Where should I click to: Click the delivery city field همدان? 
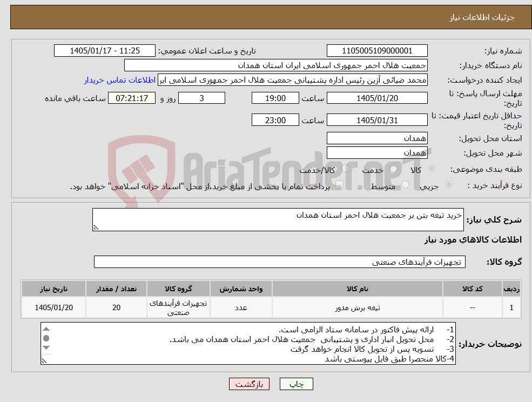[377, 153]
